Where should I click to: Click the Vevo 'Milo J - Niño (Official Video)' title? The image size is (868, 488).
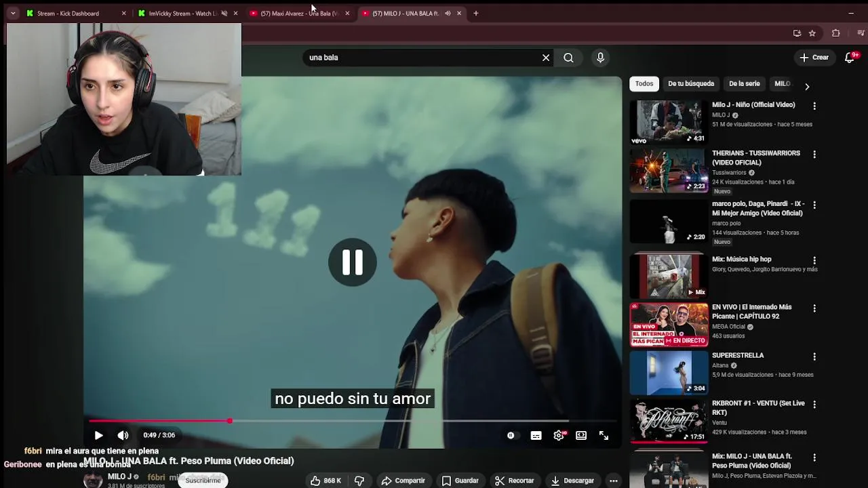click(753, 105)
